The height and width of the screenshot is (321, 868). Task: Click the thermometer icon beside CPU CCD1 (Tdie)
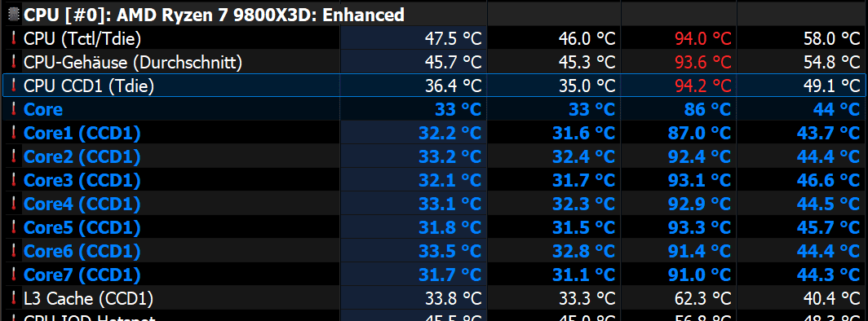point(13,86)
